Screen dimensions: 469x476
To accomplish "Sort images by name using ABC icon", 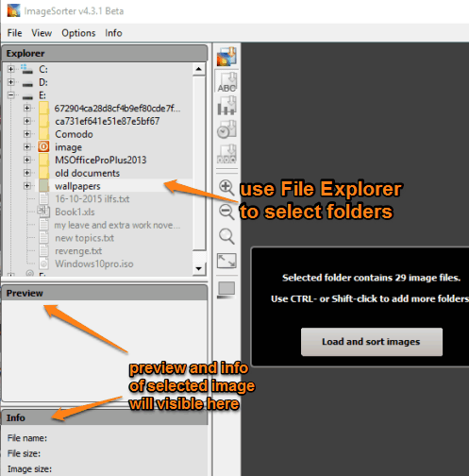I will (x=226, y=82).
